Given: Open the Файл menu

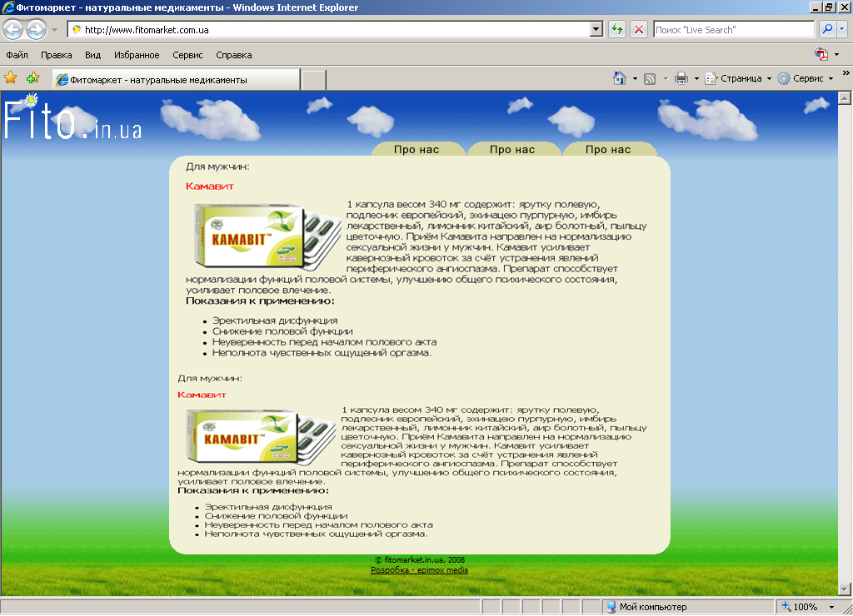Looking at the screenshot, I should coord(17,55).
